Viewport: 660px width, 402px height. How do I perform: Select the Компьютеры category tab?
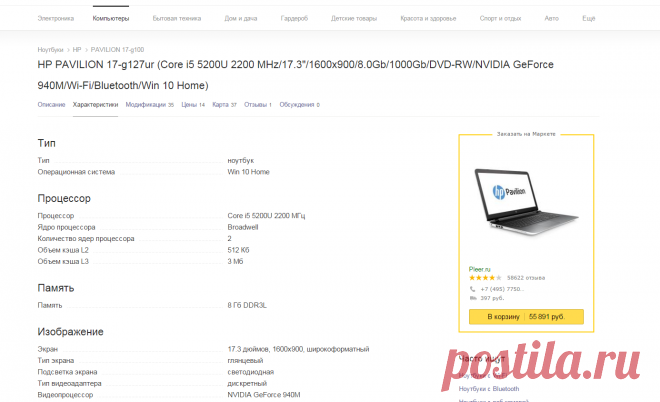(111, 19)
